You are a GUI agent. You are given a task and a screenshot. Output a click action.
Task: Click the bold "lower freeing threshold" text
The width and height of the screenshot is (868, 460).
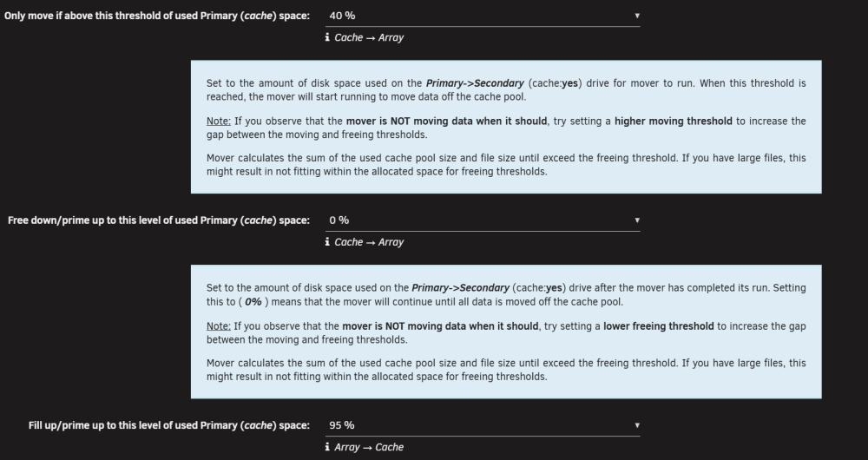[x=659, y=326]
